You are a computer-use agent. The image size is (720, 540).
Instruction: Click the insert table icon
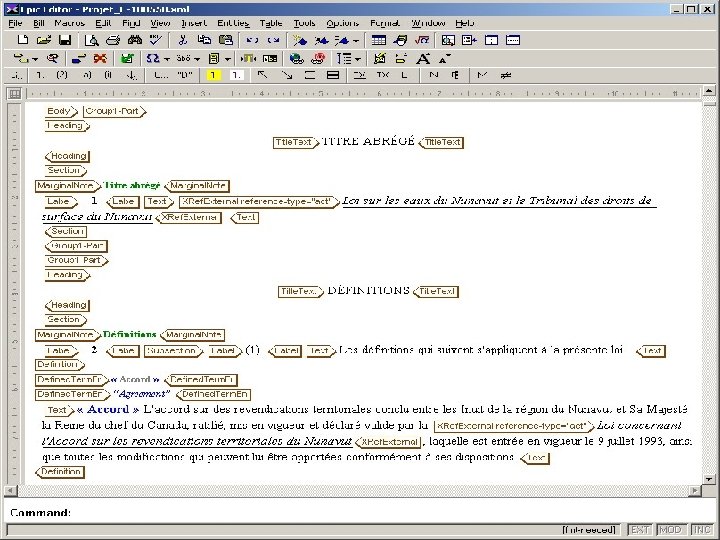coord(378,40)
